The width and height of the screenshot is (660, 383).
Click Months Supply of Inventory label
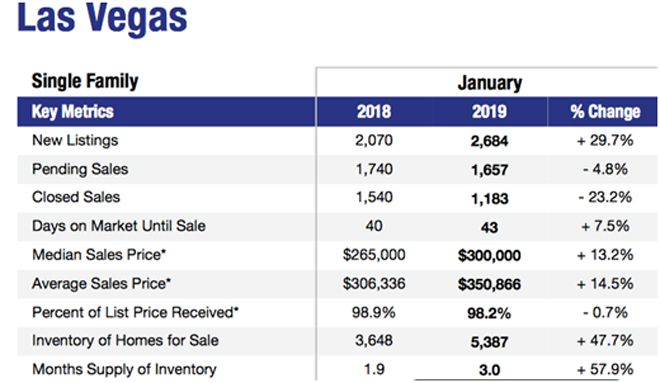click(x=124, y=369)
